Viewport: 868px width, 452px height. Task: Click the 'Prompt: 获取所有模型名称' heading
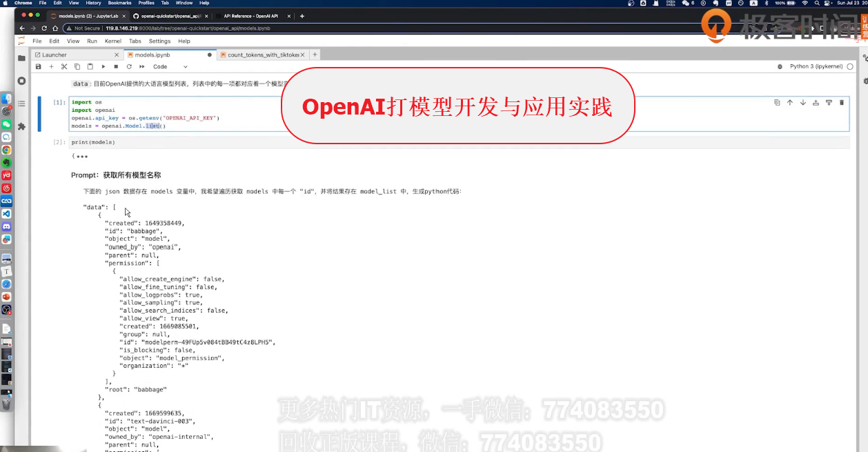click(116, 175)
